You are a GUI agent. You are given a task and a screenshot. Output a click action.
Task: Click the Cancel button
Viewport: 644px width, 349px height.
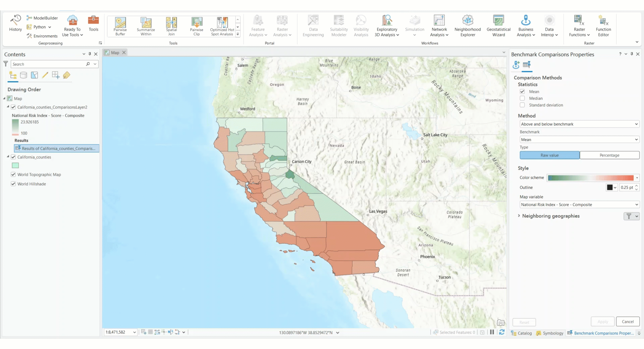[x=628, y=321]
